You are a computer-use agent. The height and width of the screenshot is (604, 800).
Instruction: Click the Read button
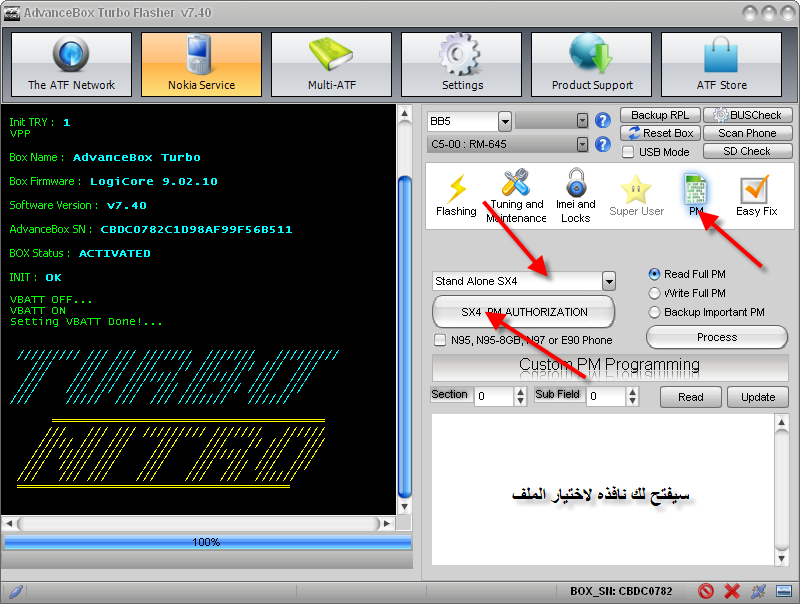(x=690, y=397)
